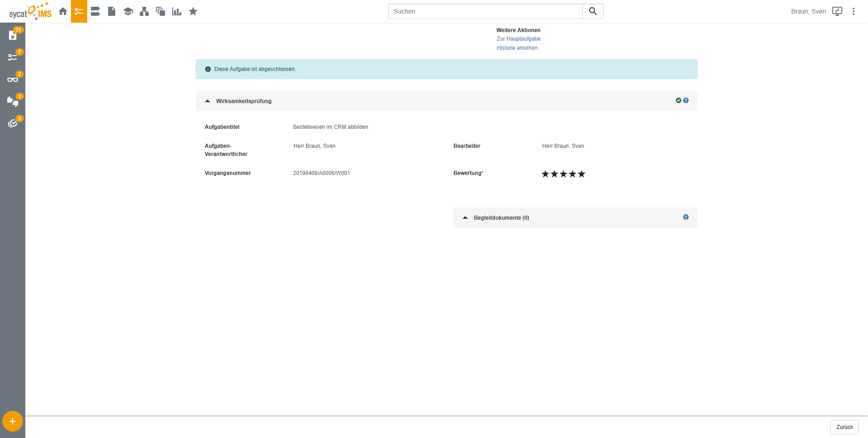Go to the Home icon in top navigation

tap(63, 11)
